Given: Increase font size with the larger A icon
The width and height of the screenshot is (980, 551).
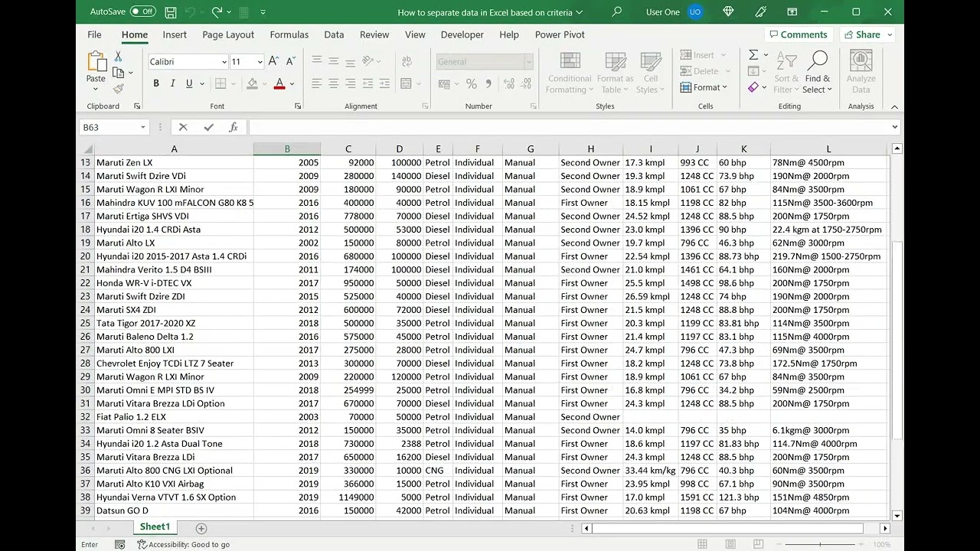Looking at the screenshot, I should [274, 61].
